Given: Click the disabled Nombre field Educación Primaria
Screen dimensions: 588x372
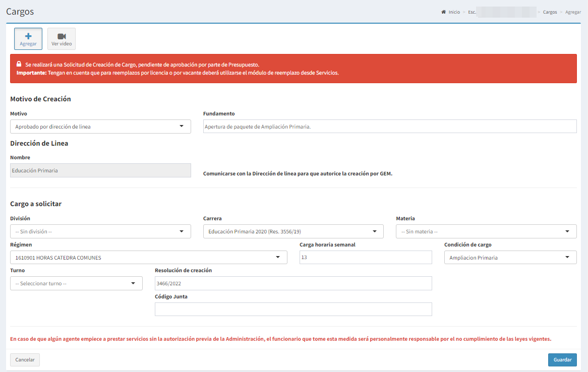Looking at the screenshot, I should (x=100, y=170).
